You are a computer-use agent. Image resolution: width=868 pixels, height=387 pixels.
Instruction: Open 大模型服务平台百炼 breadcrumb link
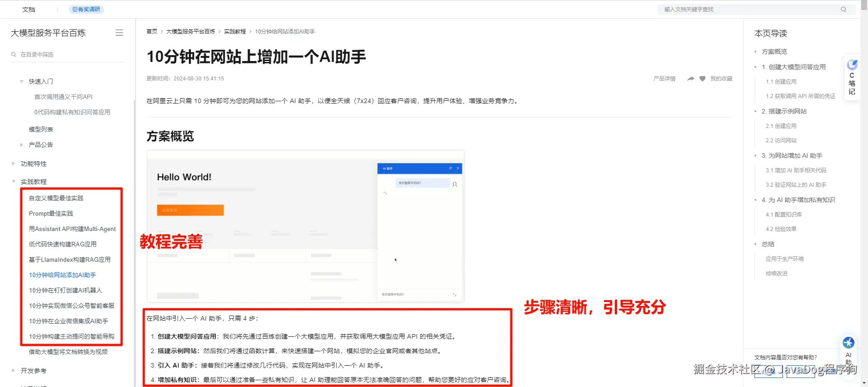[190, 32]
